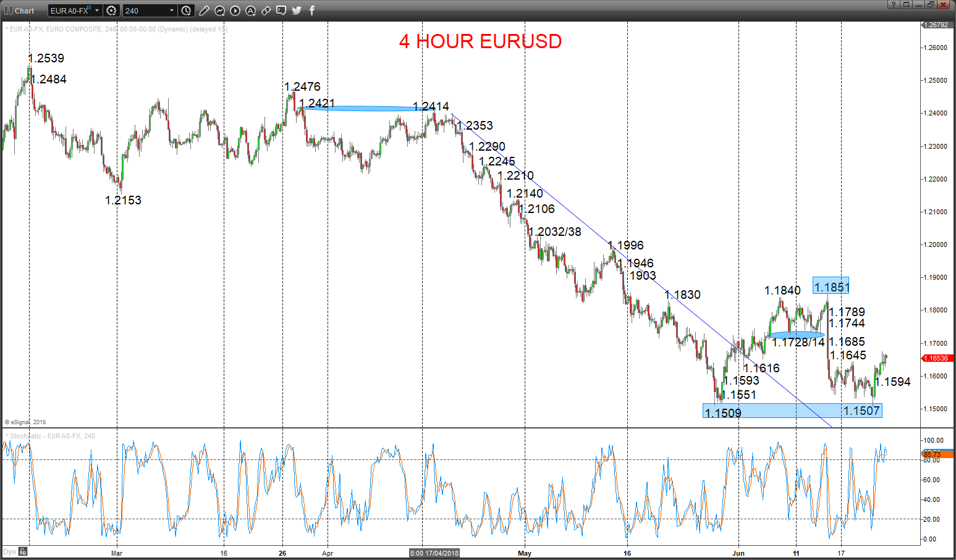Open the chart settings gear icon

pyautogui.click(x=111, y=10)
